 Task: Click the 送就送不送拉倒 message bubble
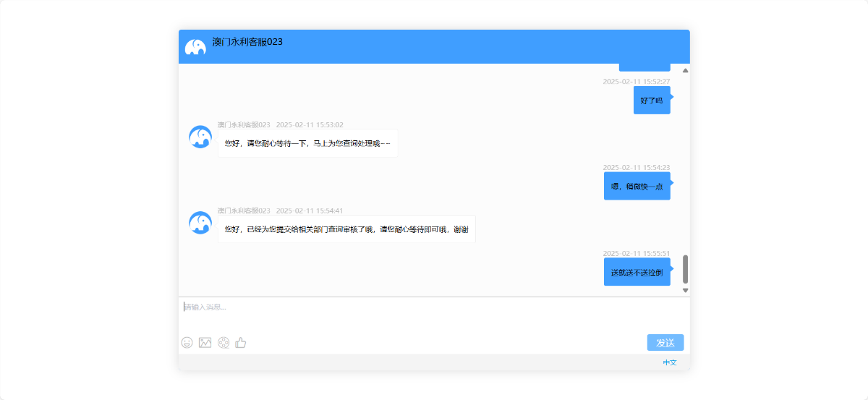coord(637,272)
